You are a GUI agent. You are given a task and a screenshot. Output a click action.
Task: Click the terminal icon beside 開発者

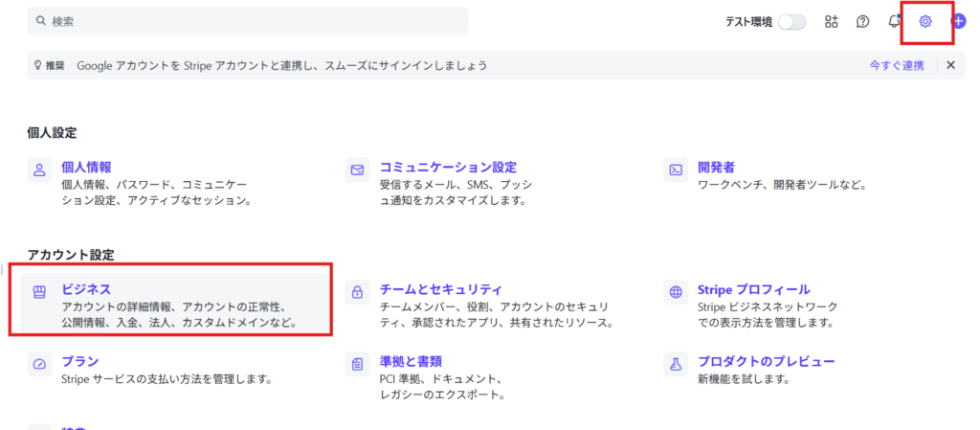tap(676, 170)
